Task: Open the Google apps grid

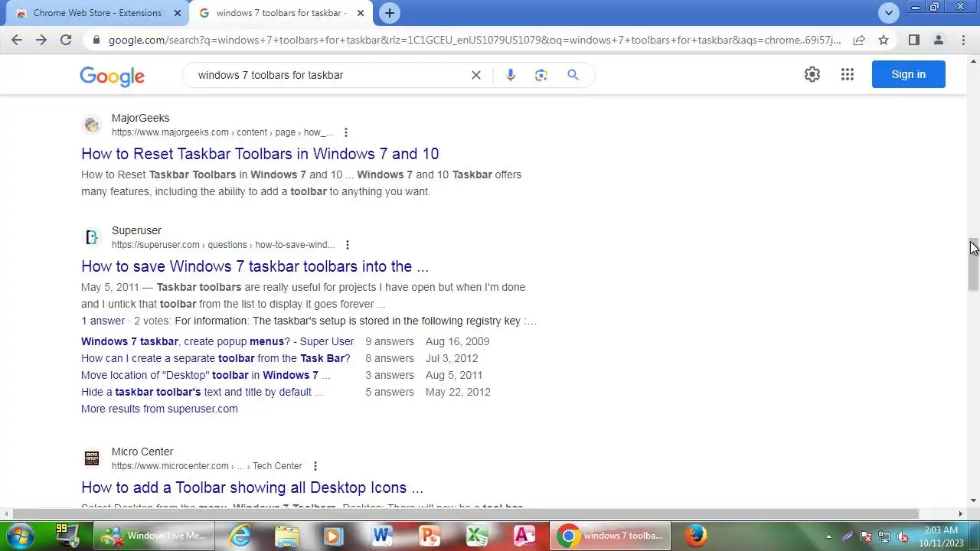Action: point(848,74)
